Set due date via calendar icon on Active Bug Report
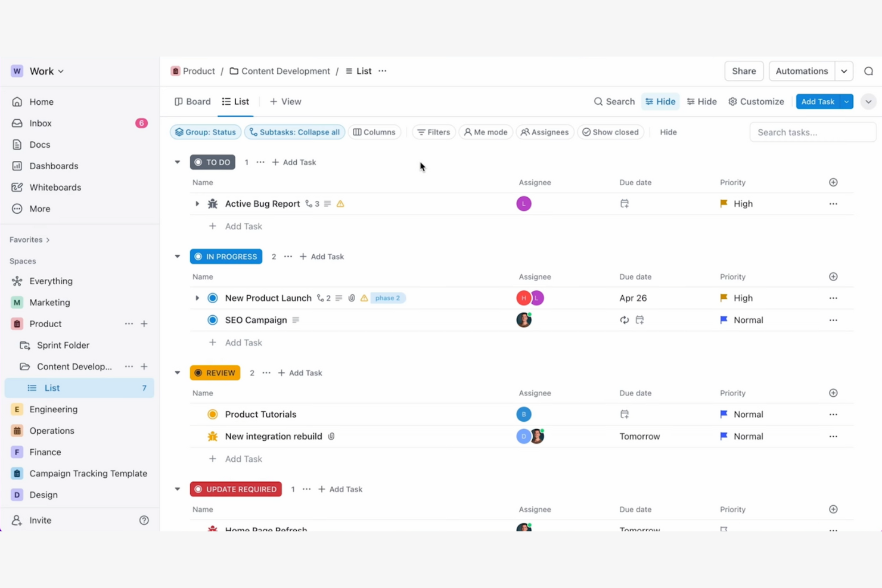This screenshot has width=882, height=588. tap(624, 203)
